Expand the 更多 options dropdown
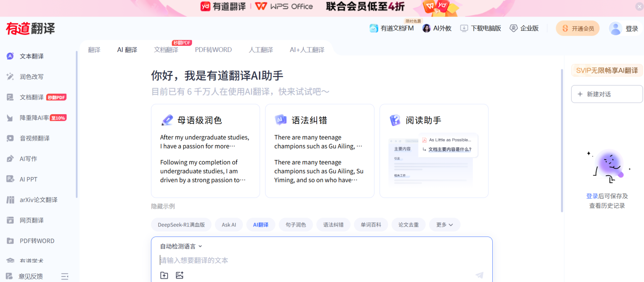This screenshot has width=644, height=282. pyautogui.click(x=445, y=225)
